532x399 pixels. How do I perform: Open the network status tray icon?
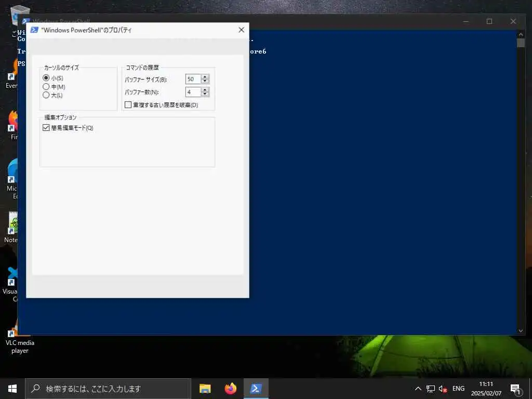click(431, 389)
